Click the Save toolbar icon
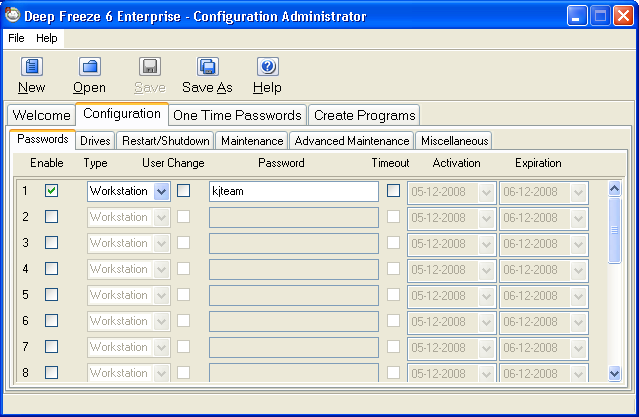The image size is (639, 417). (x=150, y=67)
